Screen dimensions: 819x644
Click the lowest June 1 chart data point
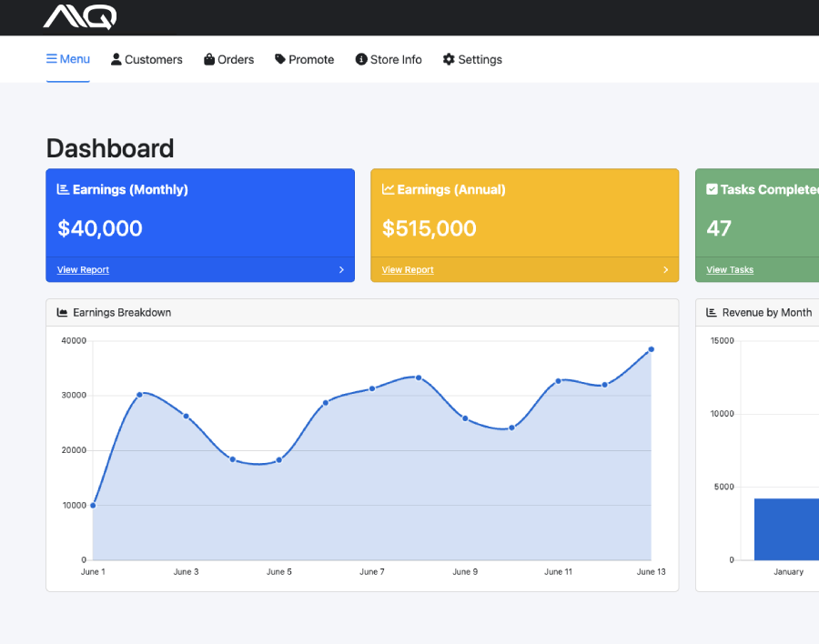93,505
